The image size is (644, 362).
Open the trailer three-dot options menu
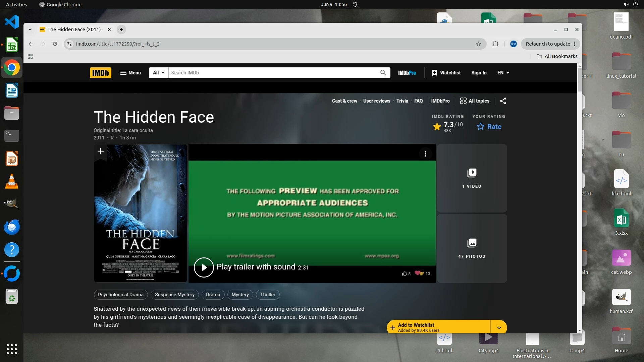coord(425,154)
